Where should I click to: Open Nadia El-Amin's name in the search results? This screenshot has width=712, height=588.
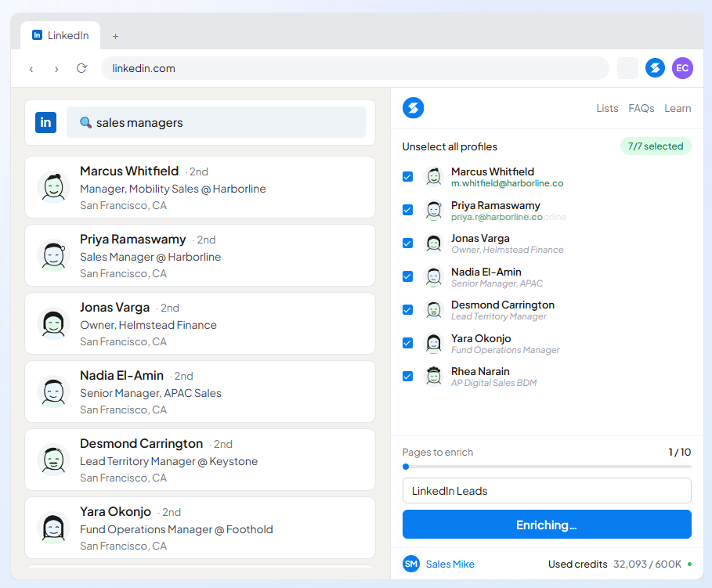[x=121, y=376]
